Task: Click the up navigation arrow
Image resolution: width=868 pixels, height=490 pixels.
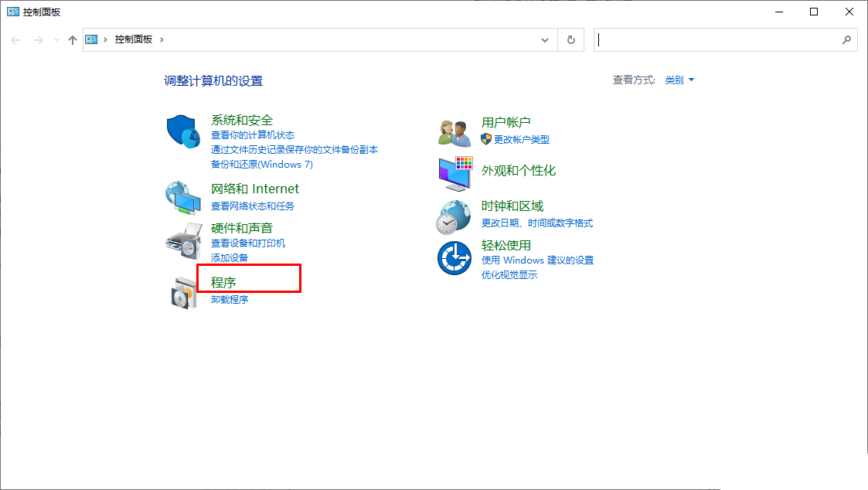Action: coord(72,39)
